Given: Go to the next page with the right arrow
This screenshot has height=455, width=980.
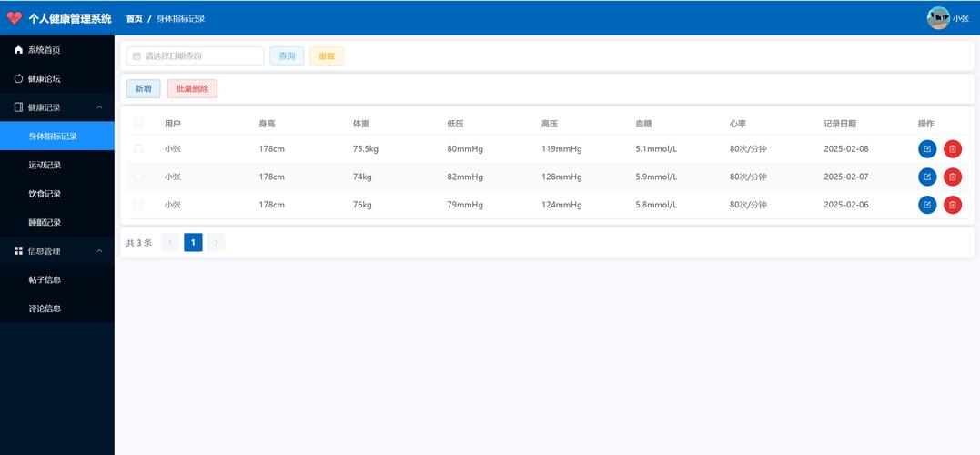Looking at the screenshot, I should tap(216, 242).
